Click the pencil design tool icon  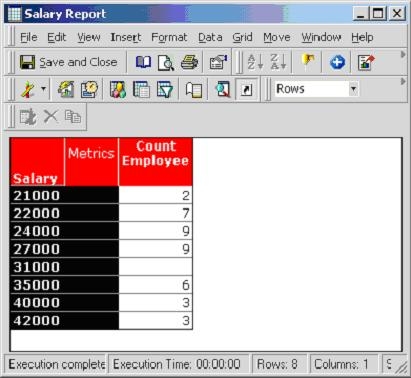27,90
